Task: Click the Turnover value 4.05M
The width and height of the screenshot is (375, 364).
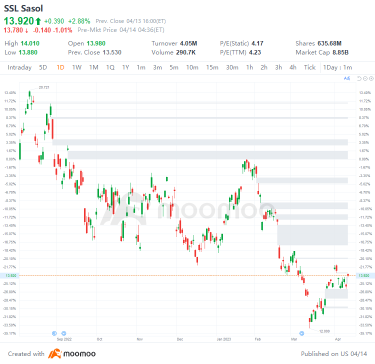Action: (x=189, y=44)
